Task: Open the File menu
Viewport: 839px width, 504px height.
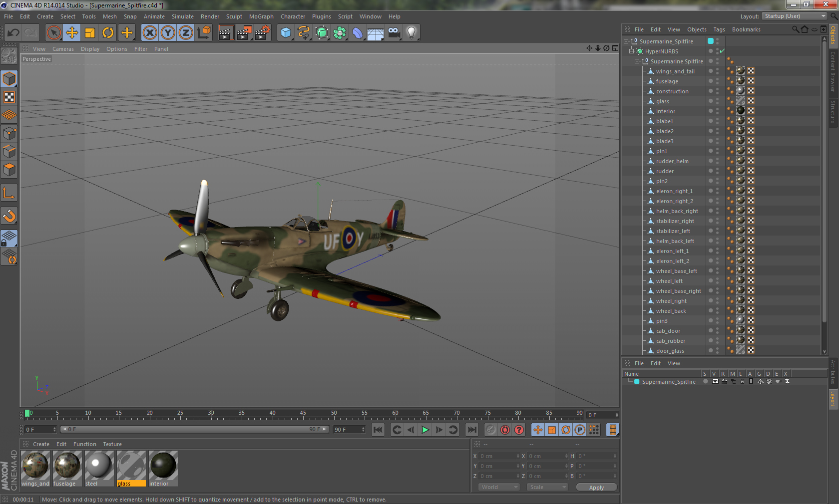Action: (8, 16)
